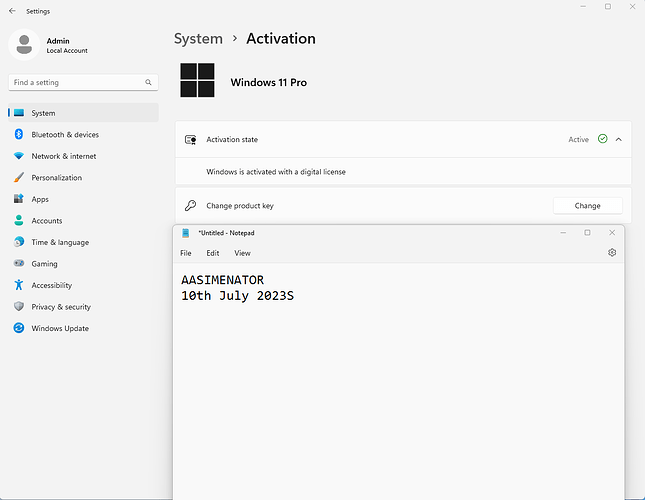Collapse the Activation state section
Image resolution: width=645 pixels, height=500 pixels.
(x=619, y=139)
